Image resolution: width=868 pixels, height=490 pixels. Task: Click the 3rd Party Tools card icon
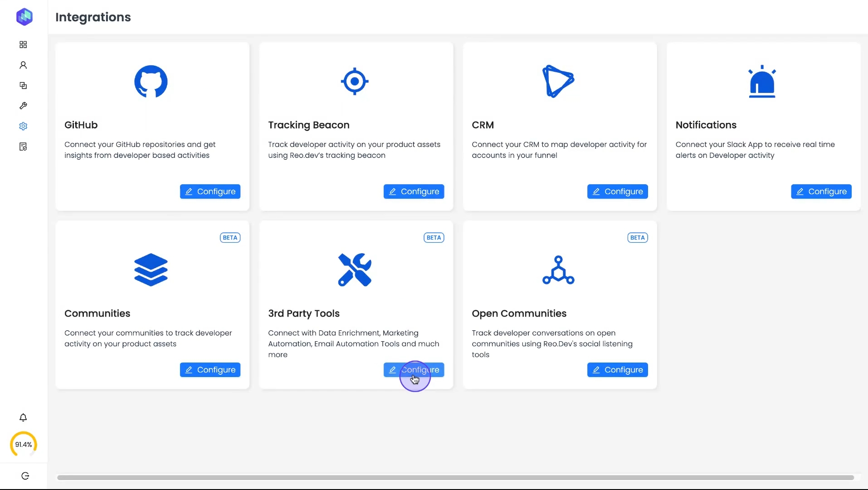(355, 270)
